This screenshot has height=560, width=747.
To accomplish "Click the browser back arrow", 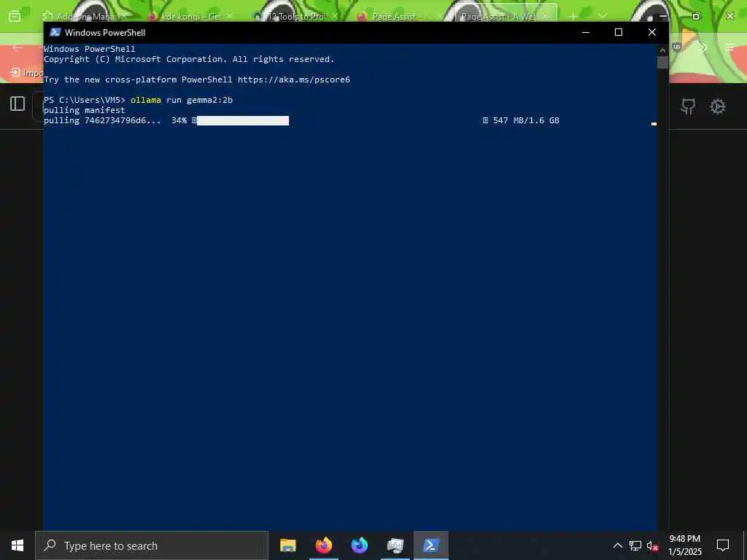I will (18, 47).
